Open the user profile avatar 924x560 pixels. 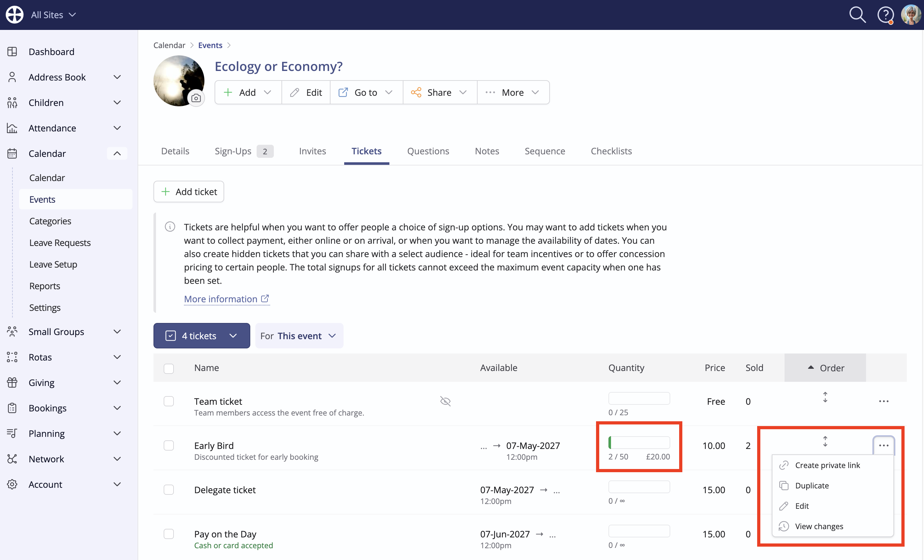click(x=911, y=15)
